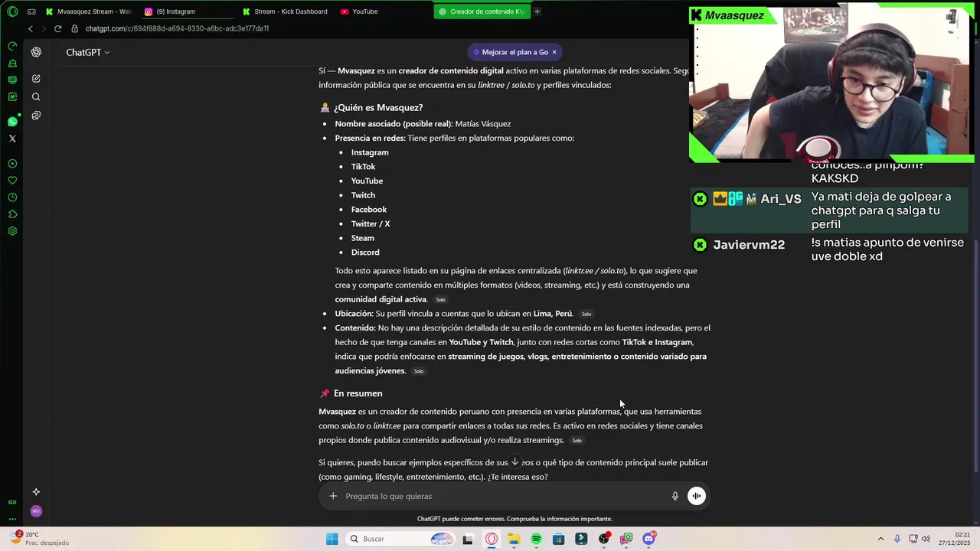The height and width of the screenshot is (551, 980).
Task: Open the GX Control speedometer icon in sidebar
Action: pos(12,46)
